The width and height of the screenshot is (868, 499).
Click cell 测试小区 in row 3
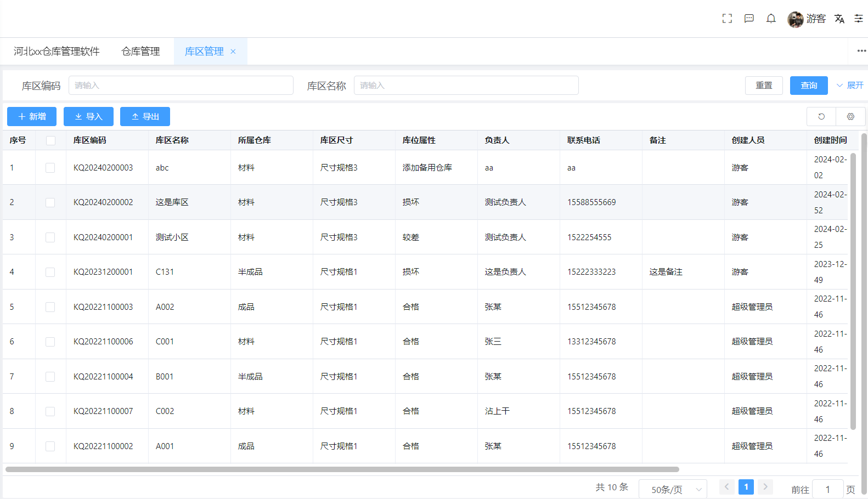pos(172,237)
